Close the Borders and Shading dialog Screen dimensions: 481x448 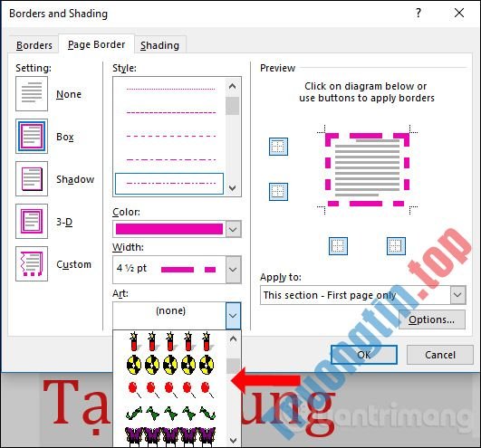click(459, 13)
